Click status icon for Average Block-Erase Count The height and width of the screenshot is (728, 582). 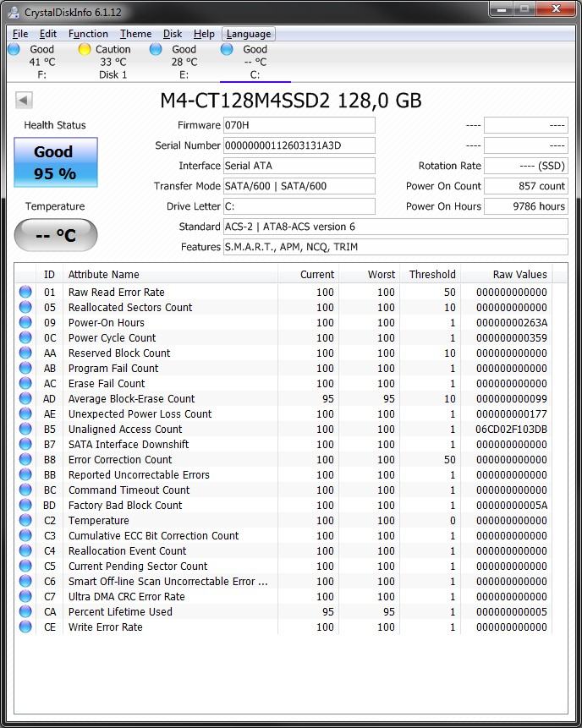pos(25,398)
